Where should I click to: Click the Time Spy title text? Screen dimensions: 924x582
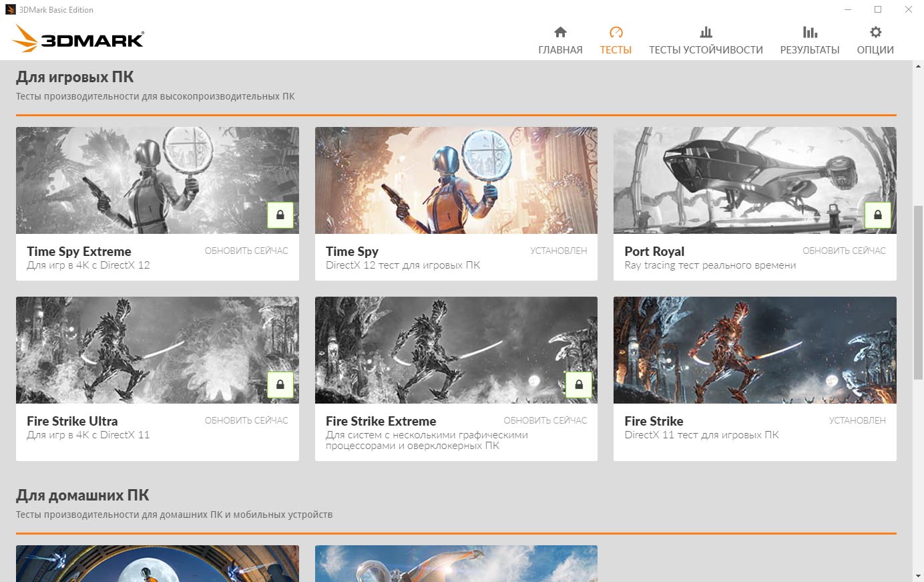click(352, 251)
